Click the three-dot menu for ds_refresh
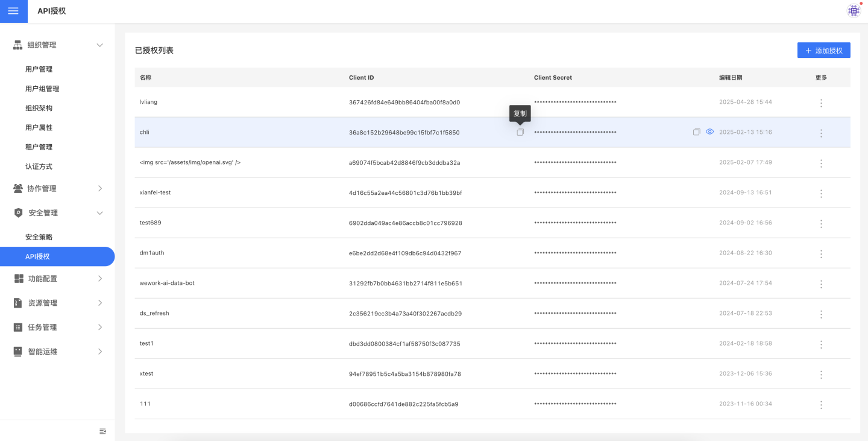This screenshot has width=868, height=441. (x=821, y=314)
